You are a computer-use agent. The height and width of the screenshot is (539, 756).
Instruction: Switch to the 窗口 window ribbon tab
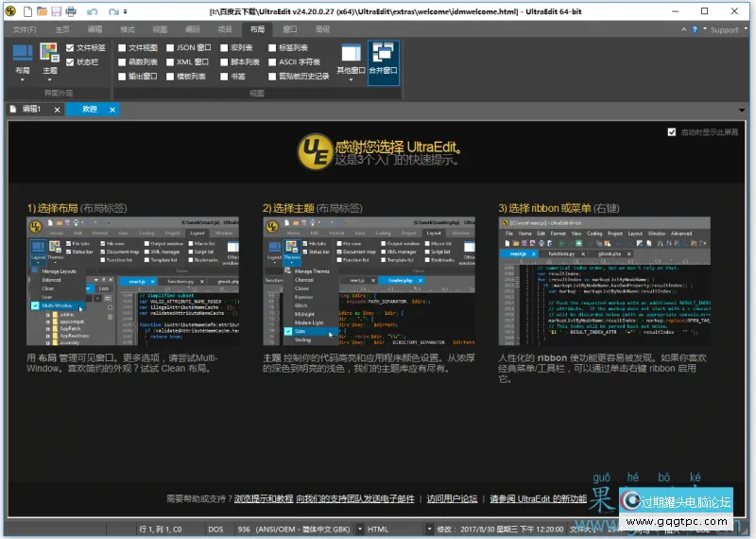pyautogui.click(x=290, y=29)
